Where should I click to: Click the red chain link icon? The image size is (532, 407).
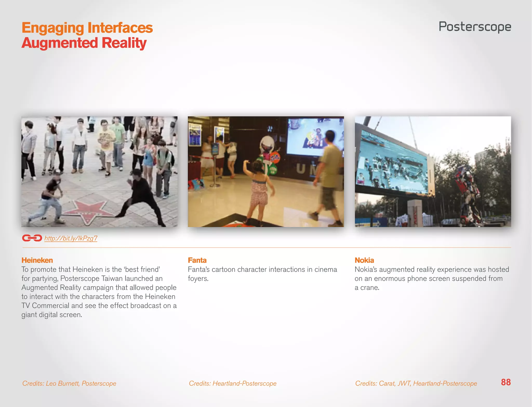[x=32, y=238]
